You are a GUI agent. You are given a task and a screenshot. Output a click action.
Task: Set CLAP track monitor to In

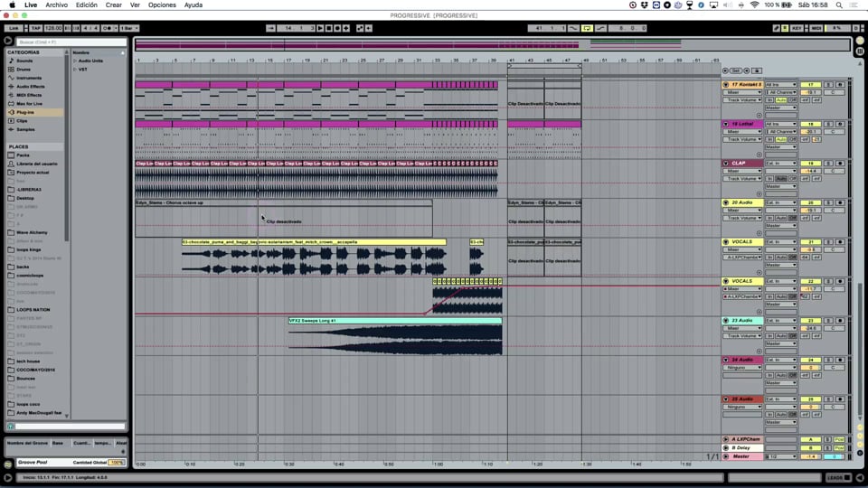pyautogui.click(x=770, y=179)
